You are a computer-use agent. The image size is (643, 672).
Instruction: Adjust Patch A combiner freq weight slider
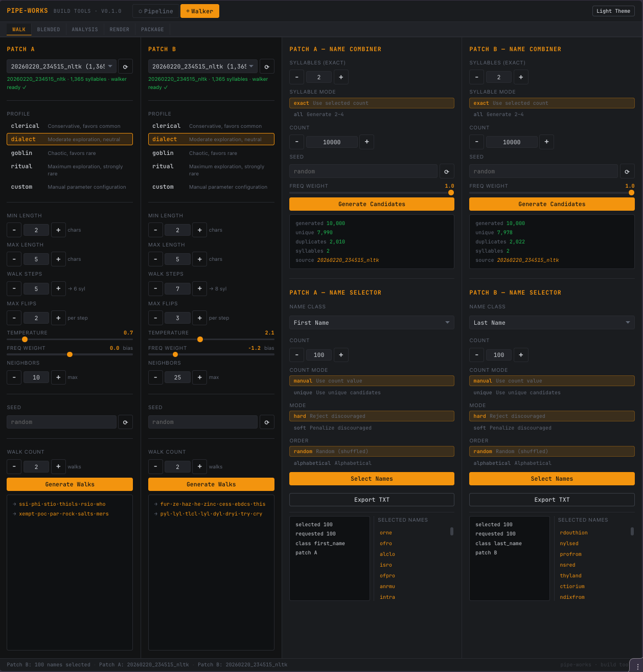coord(372,193)
